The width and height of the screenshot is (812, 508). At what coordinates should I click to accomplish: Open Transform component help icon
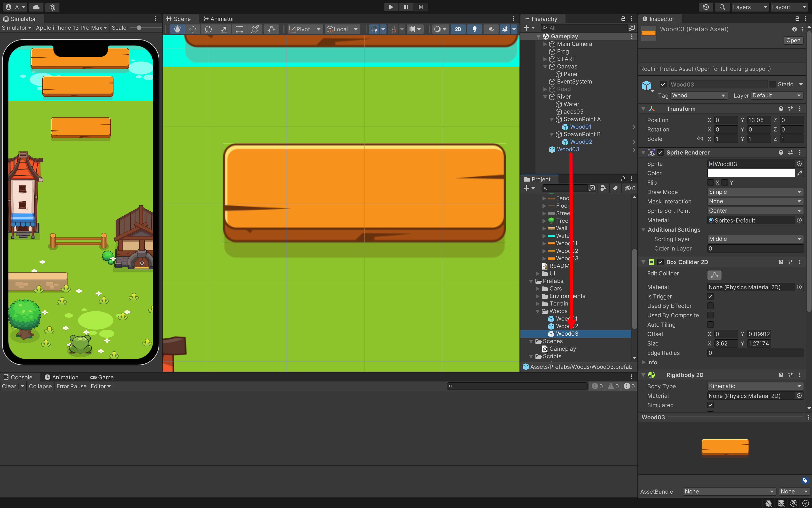pyautogui.click(x=781, y=108)
